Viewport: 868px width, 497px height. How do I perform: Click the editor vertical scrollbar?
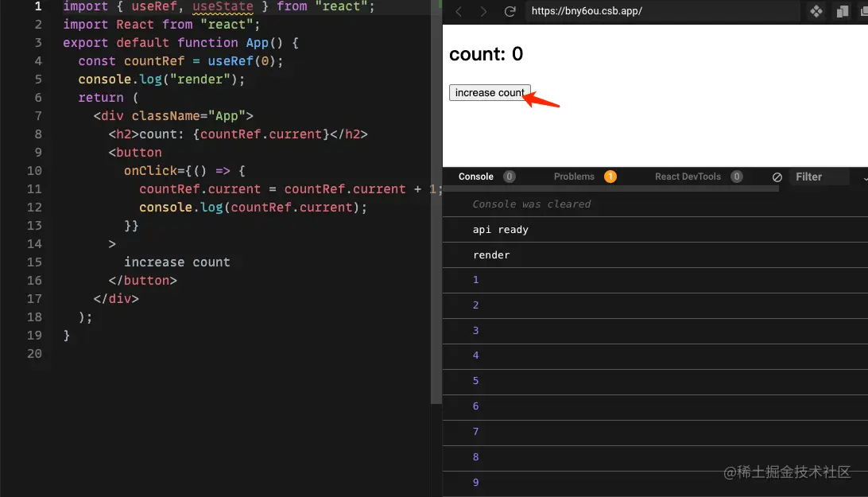click(x=436, y=202)
